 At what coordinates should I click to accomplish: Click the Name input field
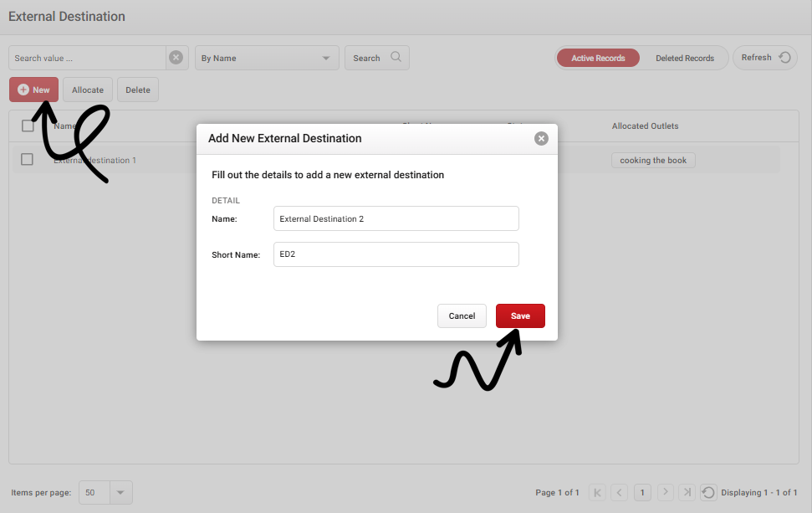coord(396,218)
